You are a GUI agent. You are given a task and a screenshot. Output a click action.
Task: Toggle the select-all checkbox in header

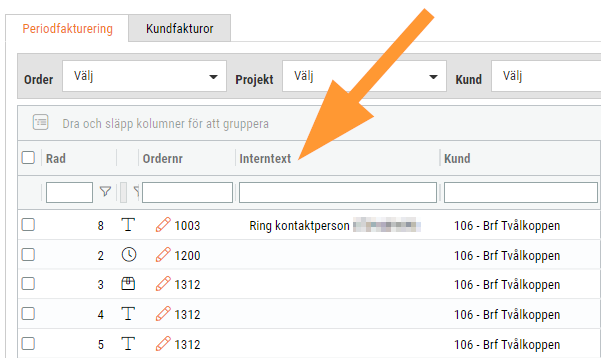[28, 158]
